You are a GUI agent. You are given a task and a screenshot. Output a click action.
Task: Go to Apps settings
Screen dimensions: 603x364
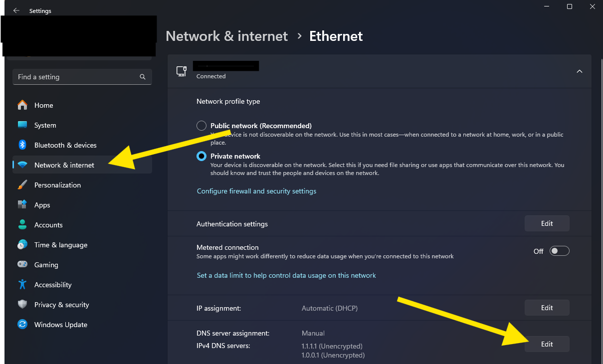tap(42, 205)
